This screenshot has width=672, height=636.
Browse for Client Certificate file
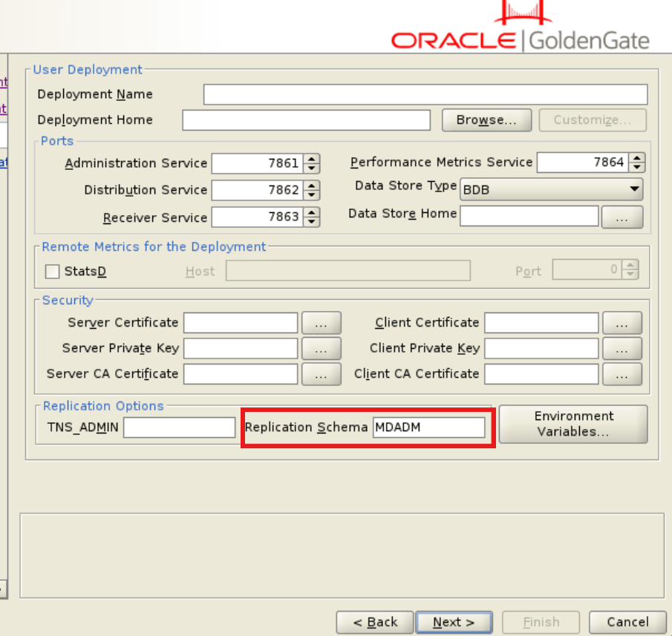point(622,322)
